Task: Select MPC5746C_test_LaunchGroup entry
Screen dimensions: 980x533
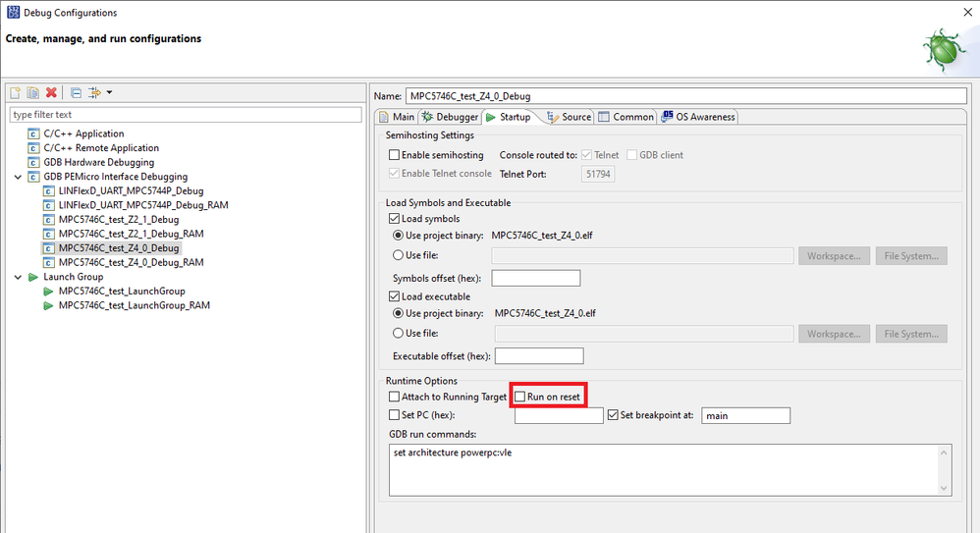Action: pos(122,292)
